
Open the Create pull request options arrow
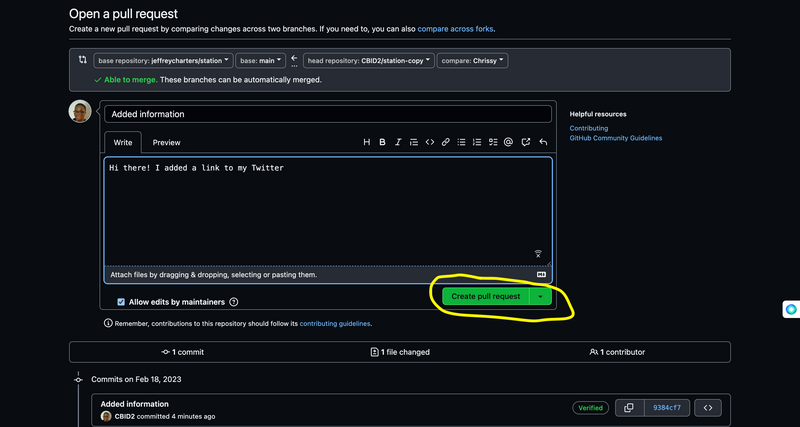pos(540,296)
